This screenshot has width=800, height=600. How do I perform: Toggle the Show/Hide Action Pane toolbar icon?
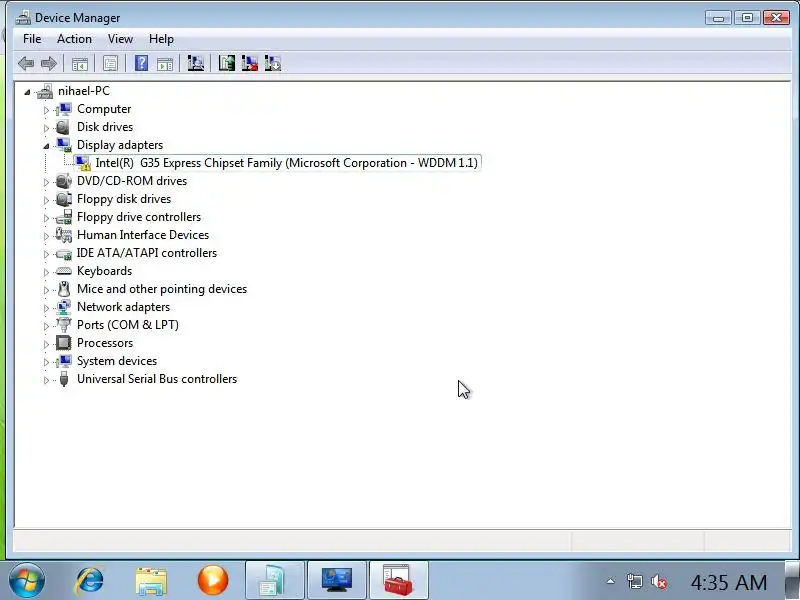[165, 64]
